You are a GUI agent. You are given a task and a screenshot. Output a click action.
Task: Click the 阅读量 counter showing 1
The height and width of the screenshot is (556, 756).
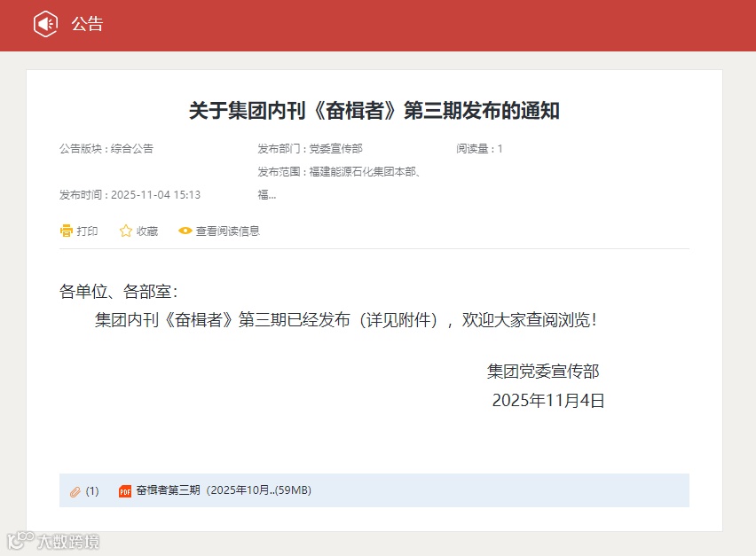(x=479, y=148)
